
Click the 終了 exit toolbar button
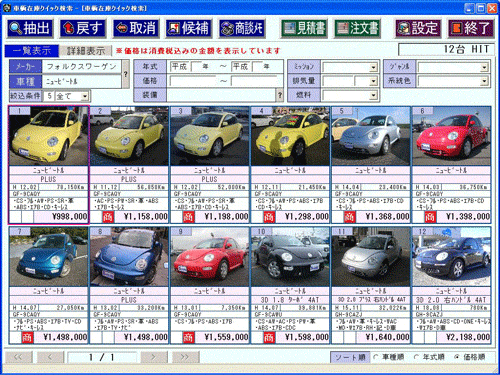471,28
